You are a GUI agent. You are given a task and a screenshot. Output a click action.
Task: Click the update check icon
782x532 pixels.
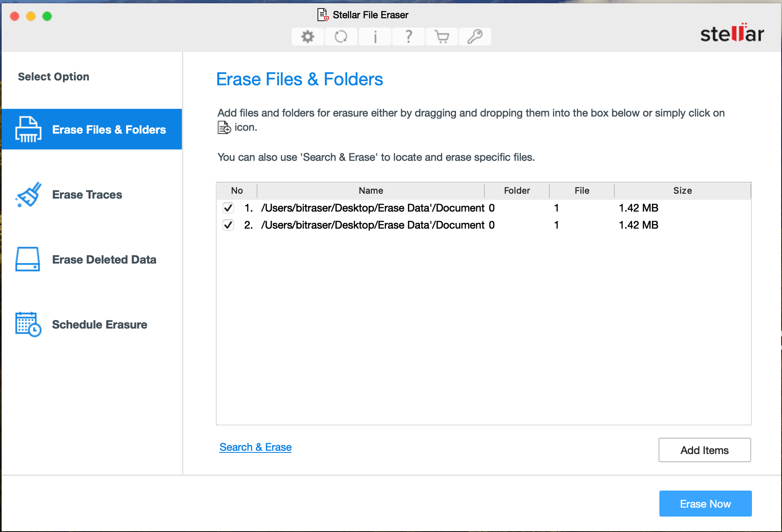click(x=341, y=36)
